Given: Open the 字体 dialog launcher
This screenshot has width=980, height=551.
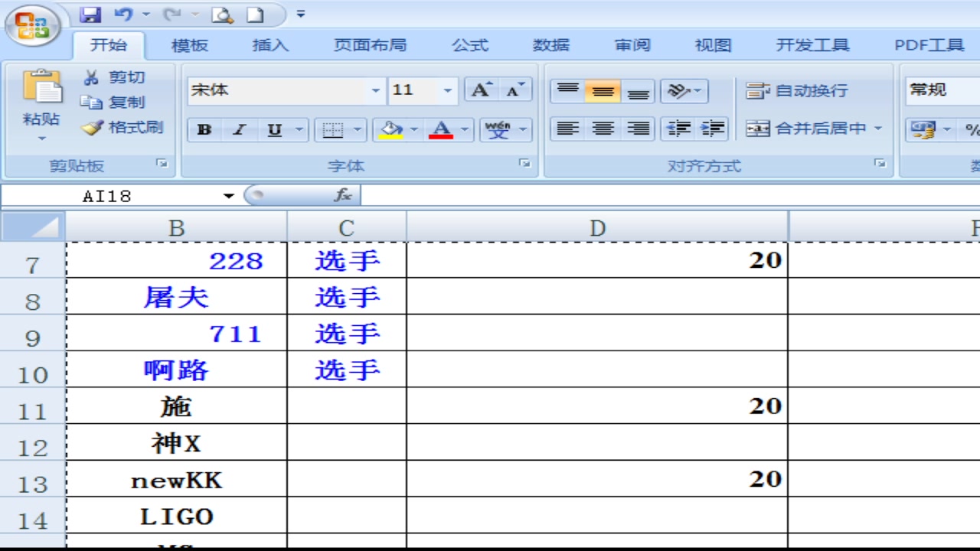Looking at the screenshot, I should click(x=524, y=163).
